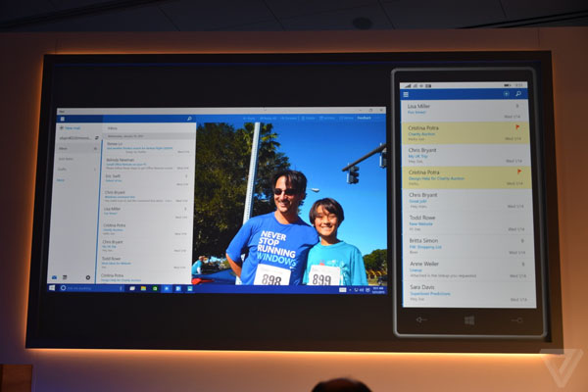Click the race photo in reading pane

pos(289,203)
